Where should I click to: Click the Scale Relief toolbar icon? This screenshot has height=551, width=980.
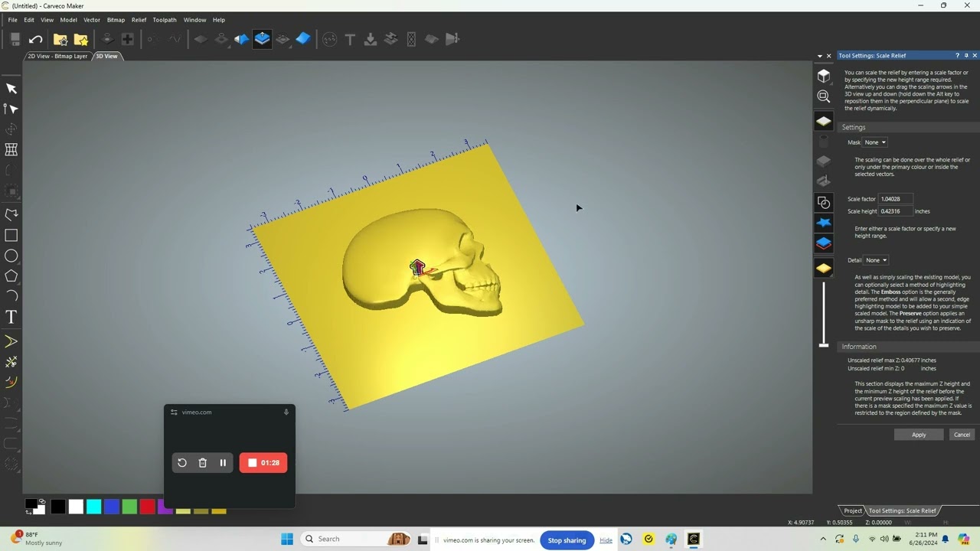click(x=262, y=39)
